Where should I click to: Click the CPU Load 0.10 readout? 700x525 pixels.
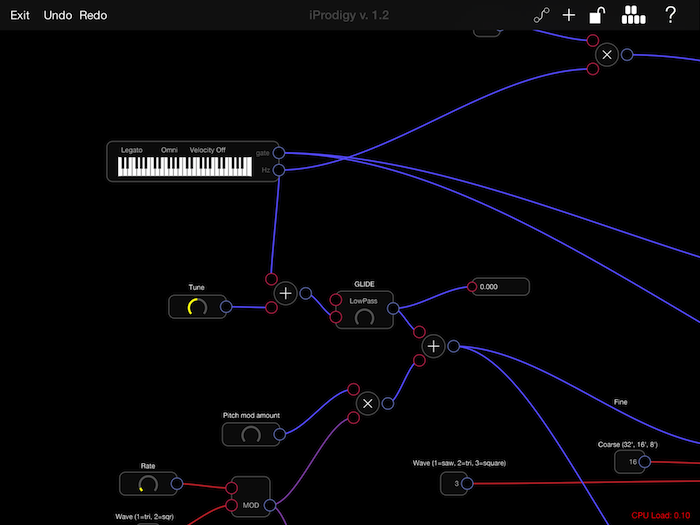pos(661,516)
